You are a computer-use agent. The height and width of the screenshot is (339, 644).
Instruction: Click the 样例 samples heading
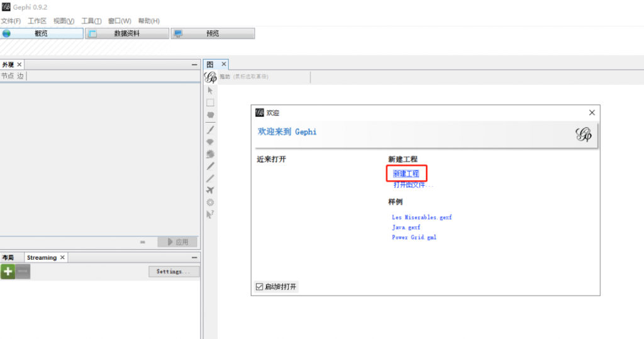pos(396,202)
